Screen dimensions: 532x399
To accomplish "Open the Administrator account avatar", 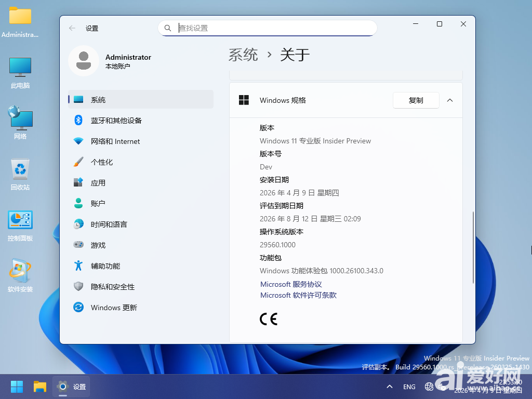I will pos(84,61).
